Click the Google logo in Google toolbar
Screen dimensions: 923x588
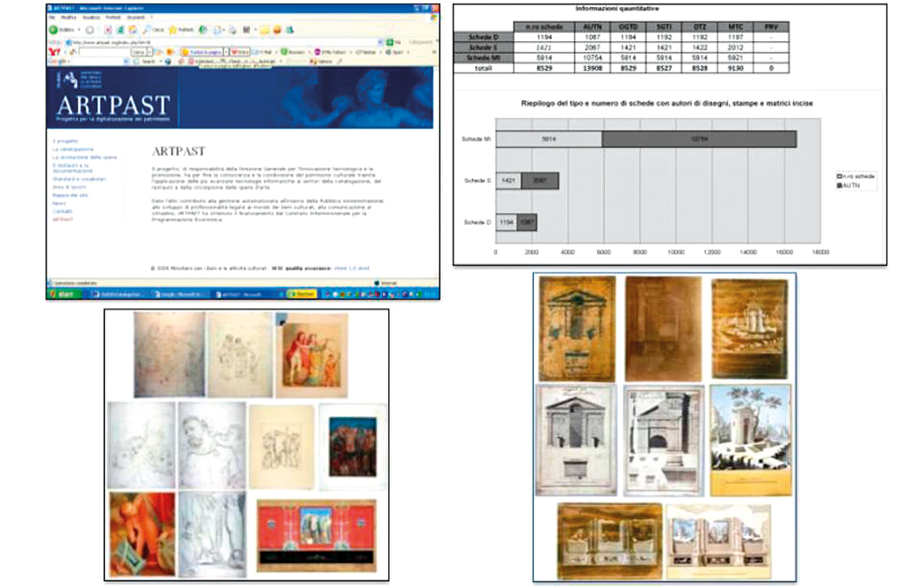point(56,61)
